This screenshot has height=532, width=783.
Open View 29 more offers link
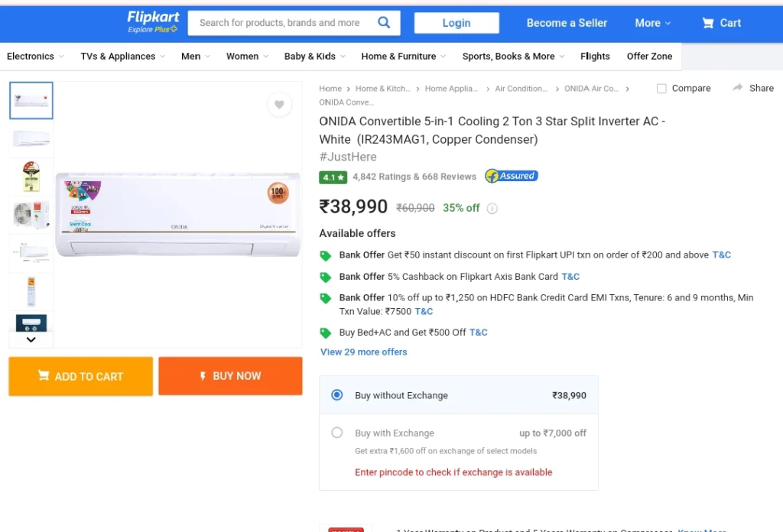point(363,352)
